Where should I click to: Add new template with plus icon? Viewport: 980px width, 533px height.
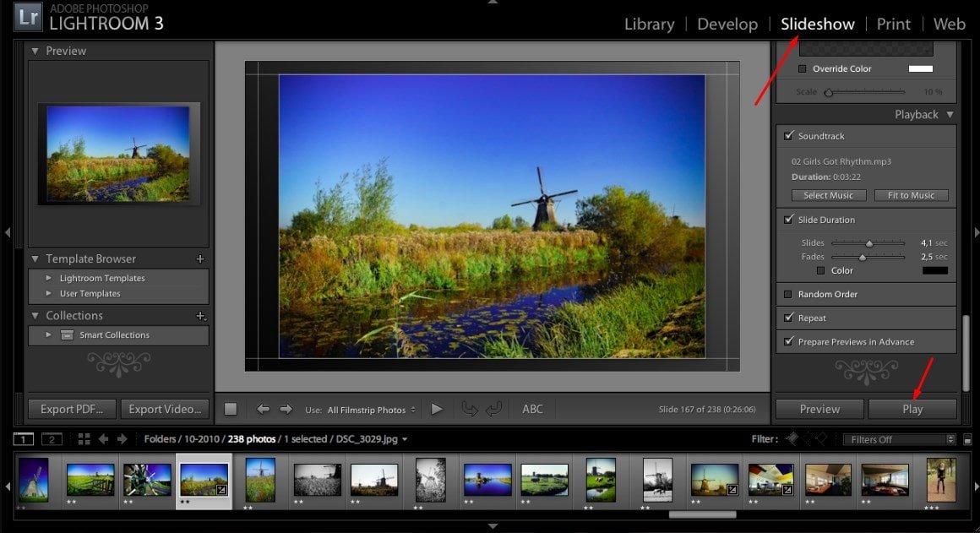pos(200,259)
